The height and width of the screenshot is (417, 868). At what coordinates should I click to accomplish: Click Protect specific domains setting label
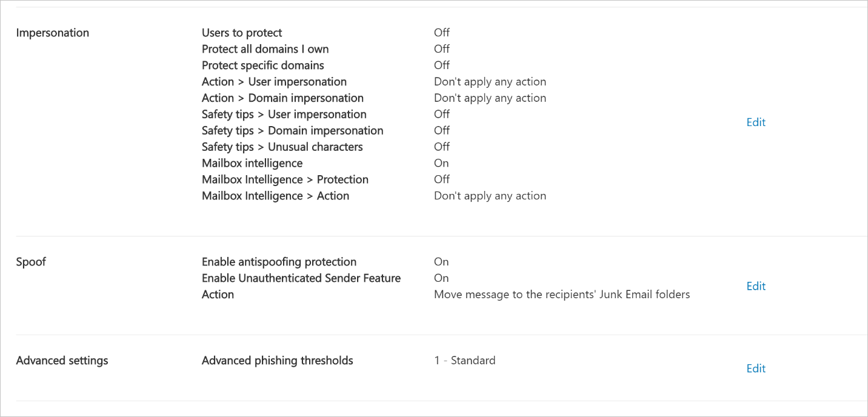(x=263, y=65)
